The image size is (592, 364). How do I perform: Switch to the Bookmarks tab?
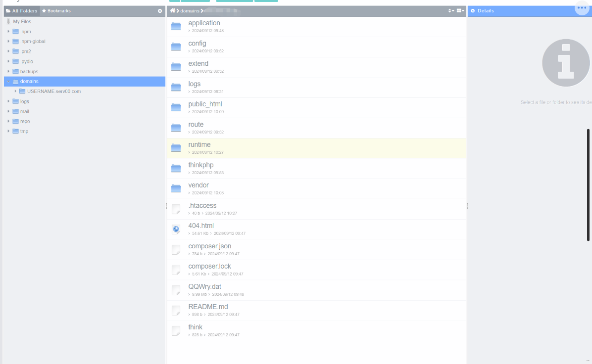click(x=56, y=11)
